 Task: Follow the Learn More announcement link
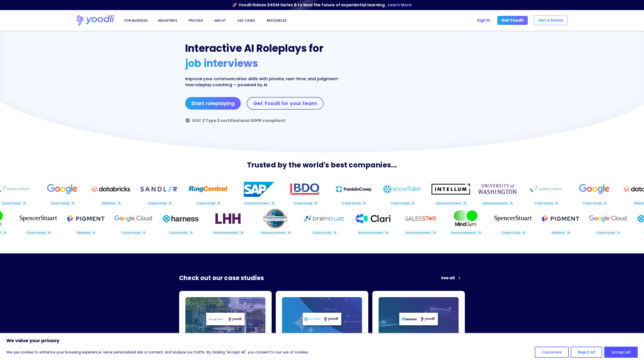click(x=399, y=5)
